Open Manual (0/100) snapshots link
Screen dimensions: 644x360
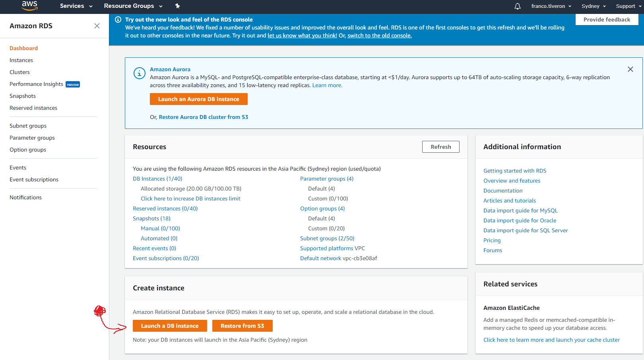pyautogui.click(x=160, y=228)
